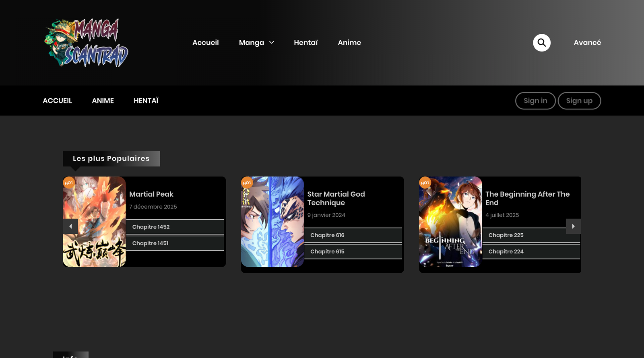
Task: Click the Martial Peak title link
Action: point(151,194)
